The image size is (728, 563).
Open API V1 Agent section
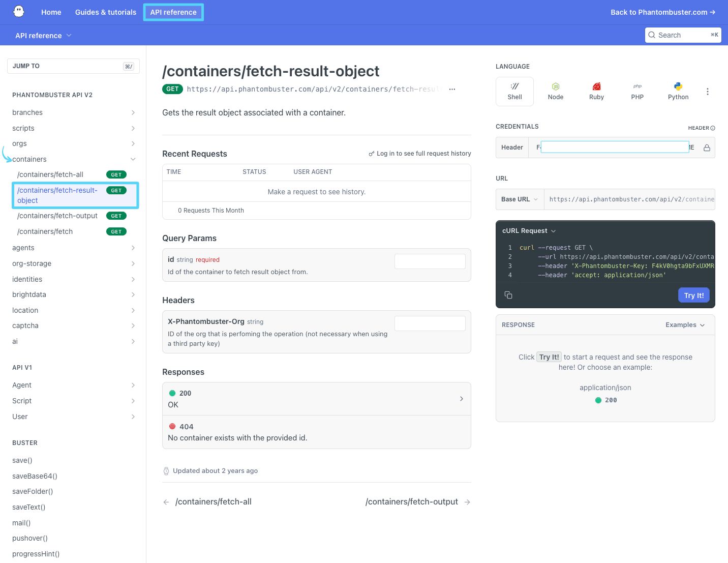click(x=74, y=385)
